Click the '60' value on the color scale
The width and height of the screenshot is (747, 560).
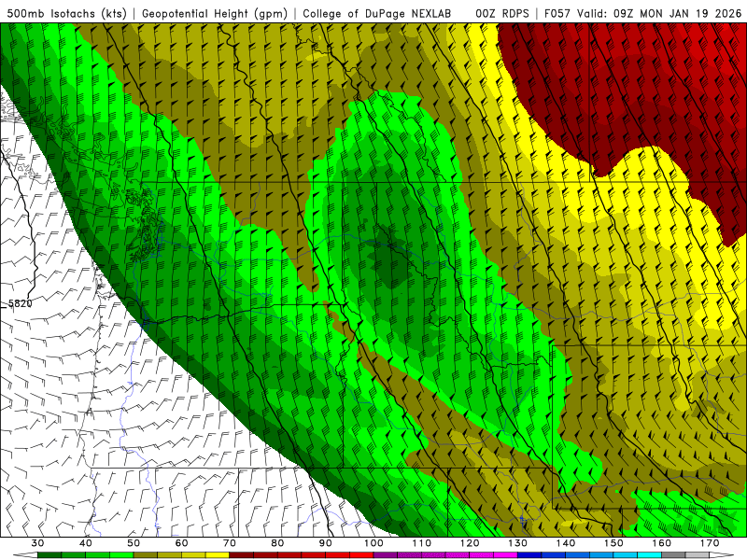[x=181, y=543]
